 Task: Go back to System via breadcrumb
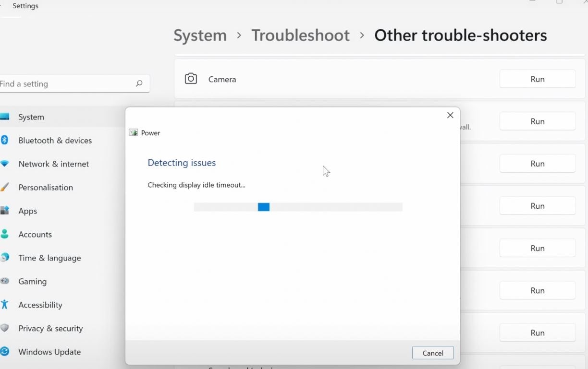pyautogui.click(x=200, y=36)
